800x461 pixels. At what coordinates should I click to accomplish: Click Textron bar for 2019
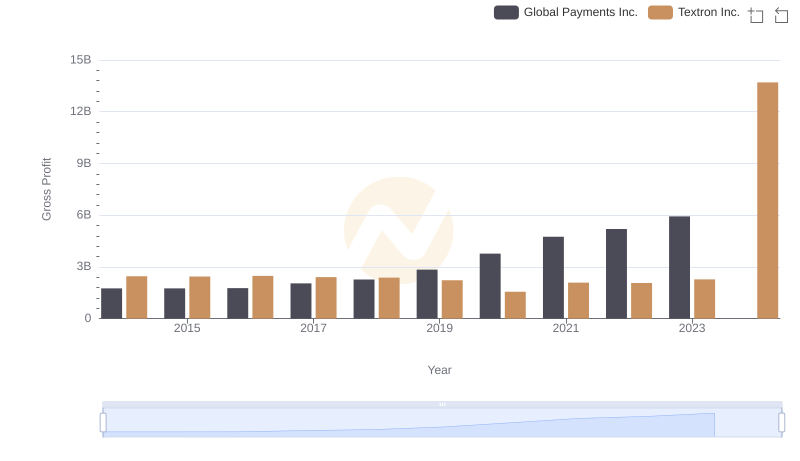coord(452,300)
